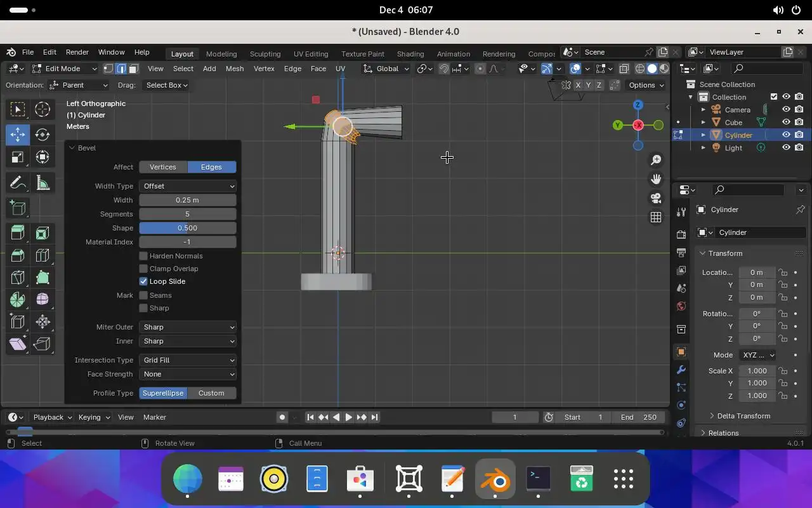This screenshot has width=812, height=508.
Task: Select the Extrude Region tool
Action: [18, 233]
